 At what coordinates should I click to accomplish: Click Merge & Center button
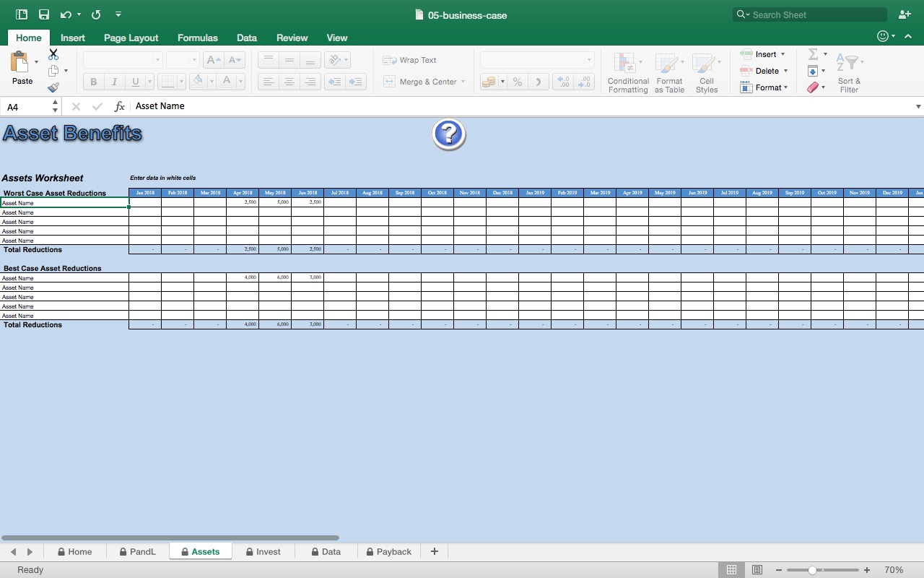pos(420,82)
